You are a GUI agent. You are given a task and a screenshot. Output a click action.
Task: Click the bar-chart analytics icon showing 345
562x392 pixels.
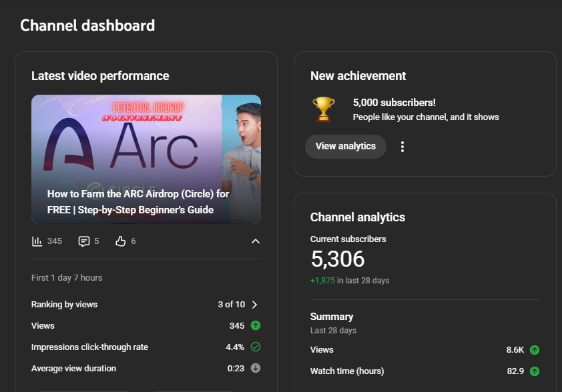(37, 241)
